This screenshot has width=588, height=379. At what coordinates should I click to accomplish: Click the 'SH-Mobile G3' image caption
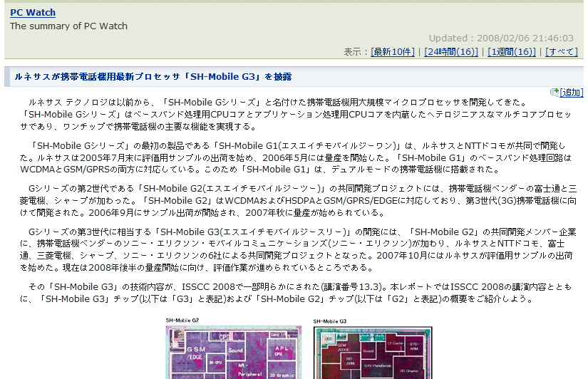click(329, 321)
